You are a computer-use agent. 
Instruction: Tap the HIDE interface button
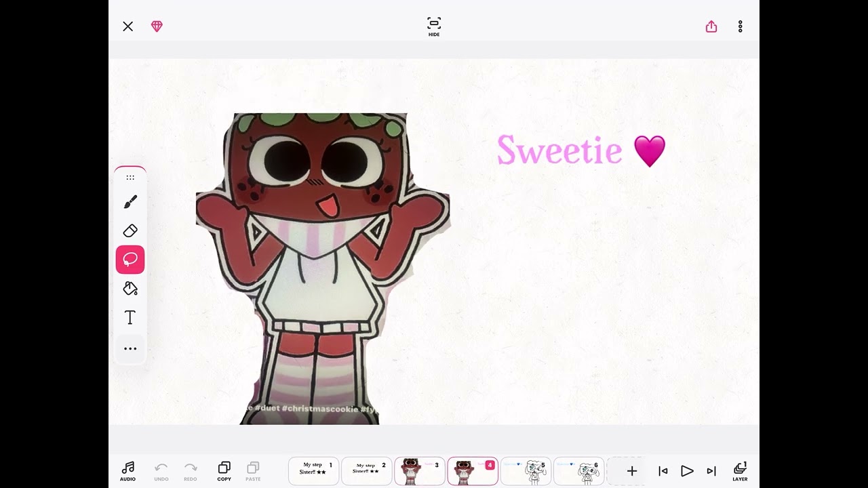click(x=434, y=26)
